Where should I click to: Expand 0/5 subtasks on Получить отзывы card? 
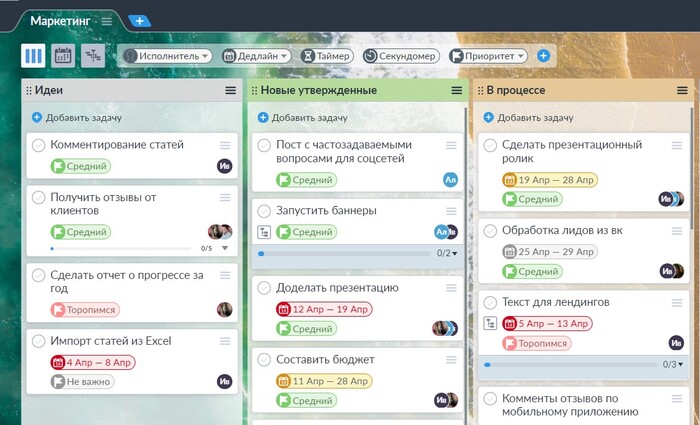[x=225, y=248]
